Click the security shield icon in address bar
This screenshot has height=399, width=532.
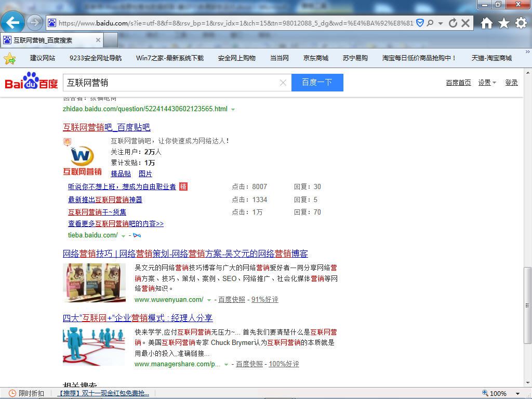(x=420, y=23)
